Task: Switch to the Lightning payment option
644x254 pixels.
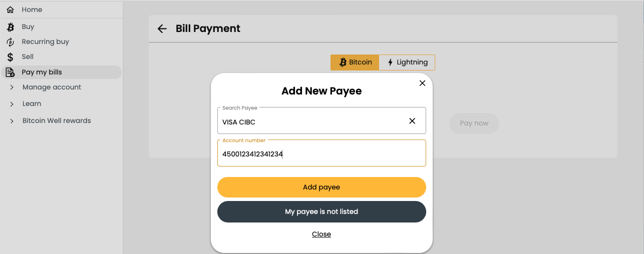Action: point(407,62)
